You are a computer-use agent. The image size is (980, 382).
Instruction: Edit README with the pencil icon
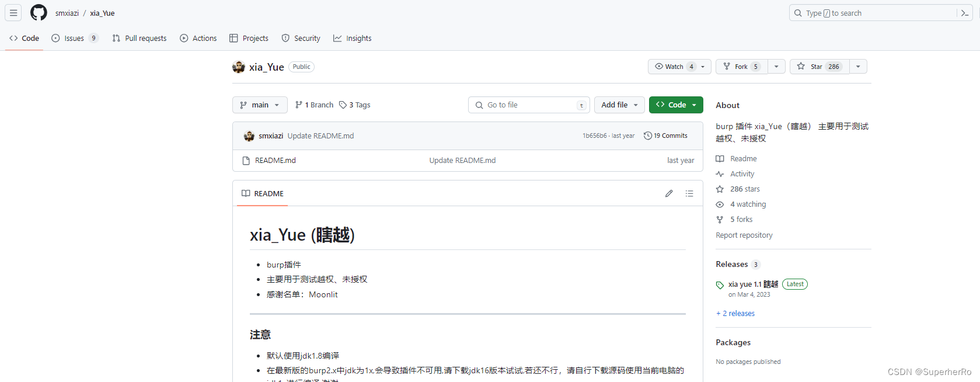coord(669,193)
